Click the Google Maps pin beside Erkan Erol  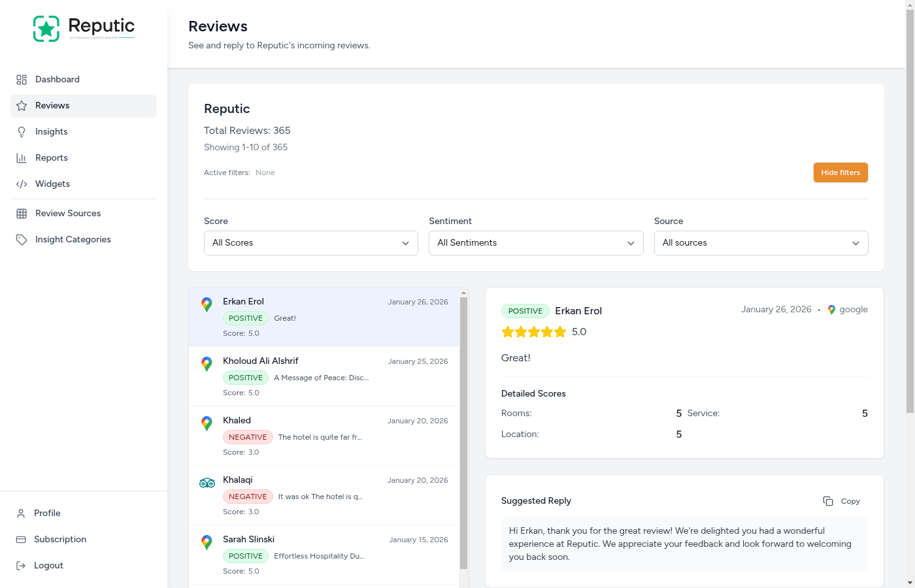(x=207, y=304)
